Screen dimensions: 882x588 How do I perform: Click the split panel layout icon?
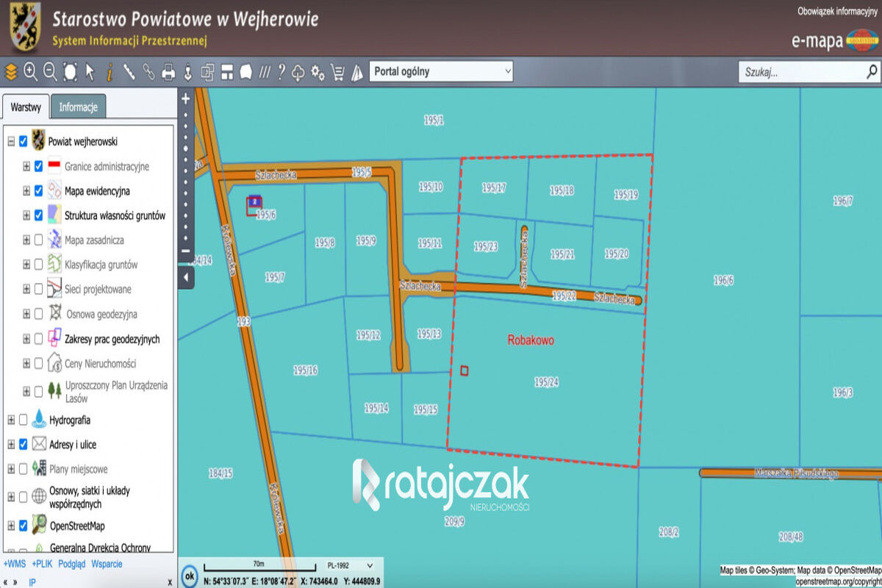click(227, 72)
